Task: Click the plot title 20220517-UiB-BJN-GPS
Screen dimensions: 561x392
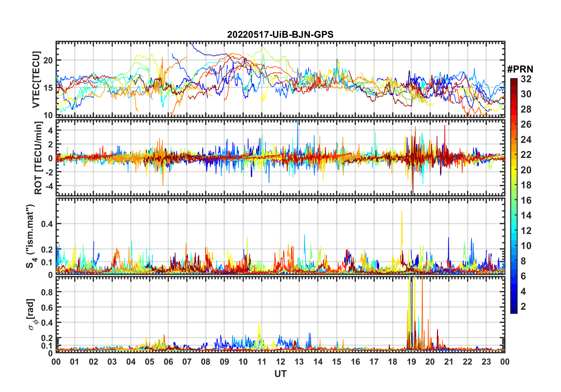Action: pyautogui.click(x=280, y=35)
